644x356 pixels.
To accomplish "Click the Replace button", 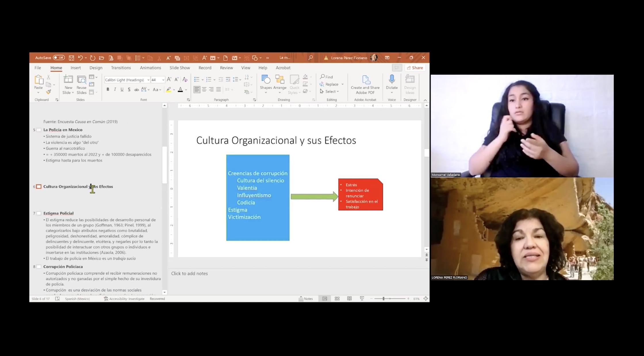I will click(331, 84).
